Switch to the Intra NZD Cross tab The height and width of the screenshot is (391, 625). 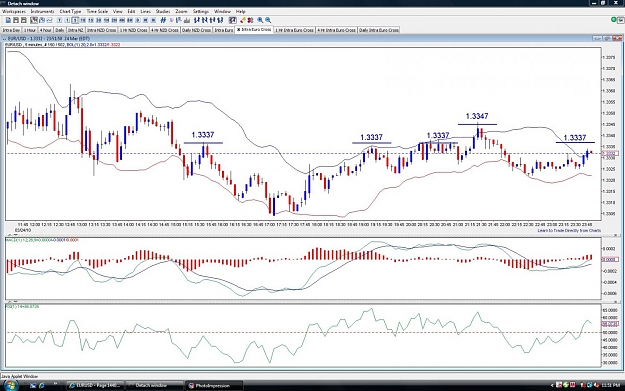[102, 30]
